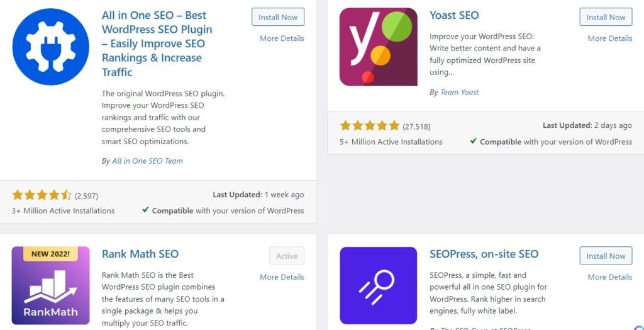Click the SEOPress plugin icon
Viewport: 644px width, 330px height.
click(x=378, y=285)
